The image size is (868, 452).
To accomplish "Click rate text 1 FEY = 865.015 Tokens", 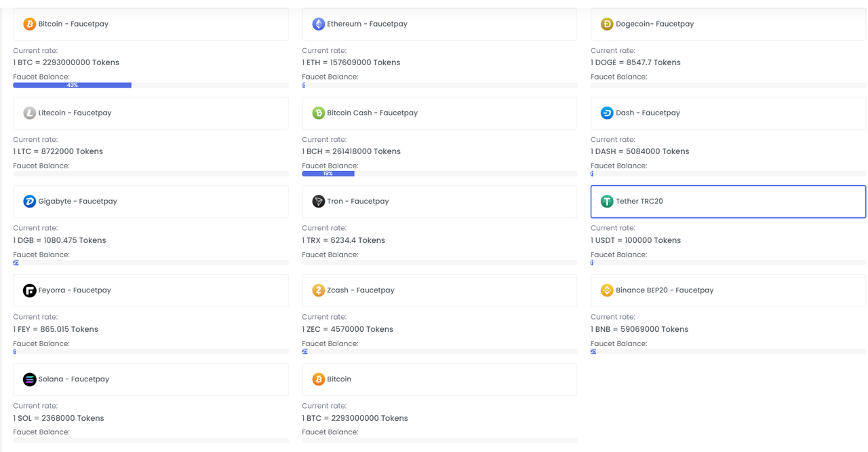I will pos(56,329).
